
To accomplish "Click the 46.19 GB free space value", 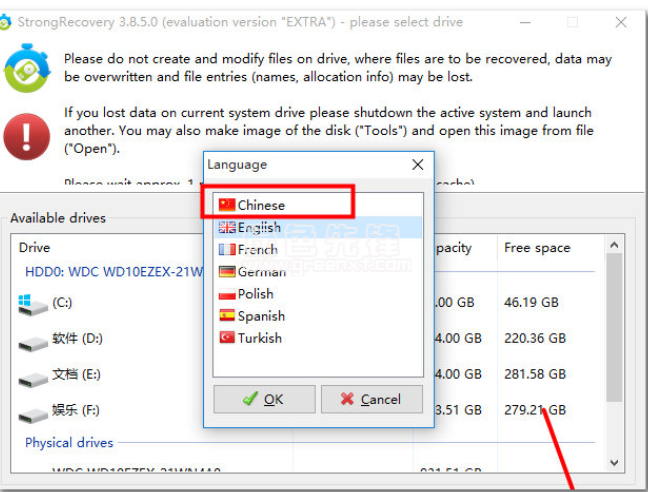I will pyautogui.click(x=531, y=302).
